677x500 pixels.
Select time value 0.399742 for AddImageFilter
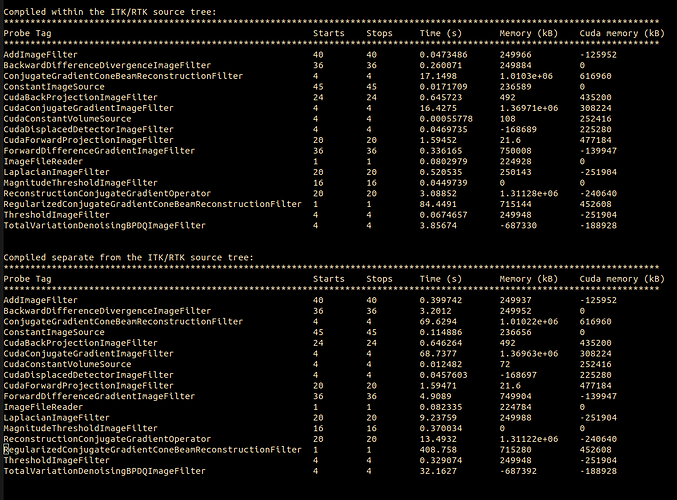[441, 300]
